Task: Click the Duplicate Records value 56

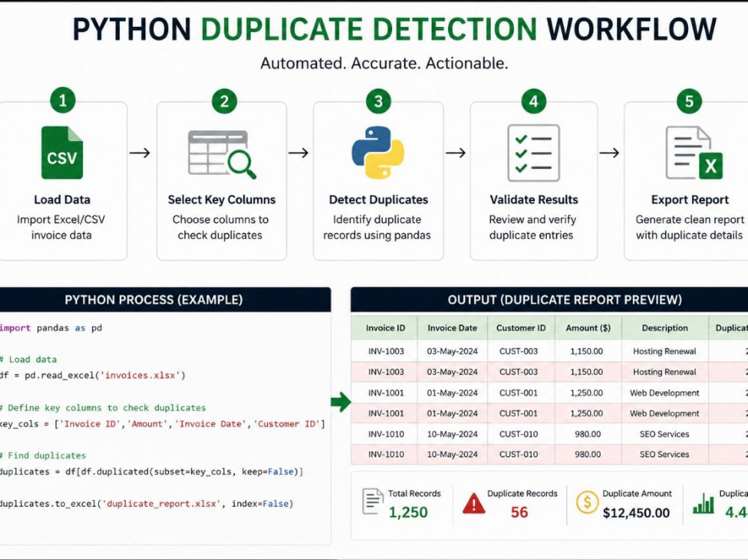Action: (x=519, y=512)
